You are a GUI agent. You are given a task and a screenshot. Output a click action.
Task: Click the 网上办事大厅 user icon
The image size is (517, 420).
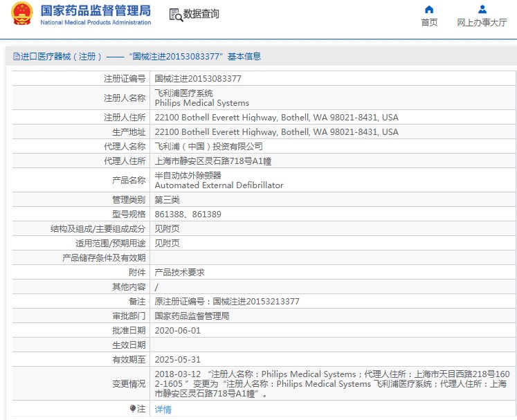pyautogui.click(x=482, y=9)
